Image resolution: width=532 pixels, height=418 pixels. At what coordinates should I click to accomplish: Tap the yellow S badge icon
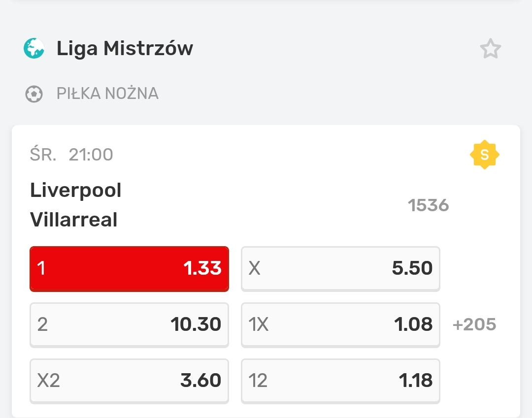[484, 155]
